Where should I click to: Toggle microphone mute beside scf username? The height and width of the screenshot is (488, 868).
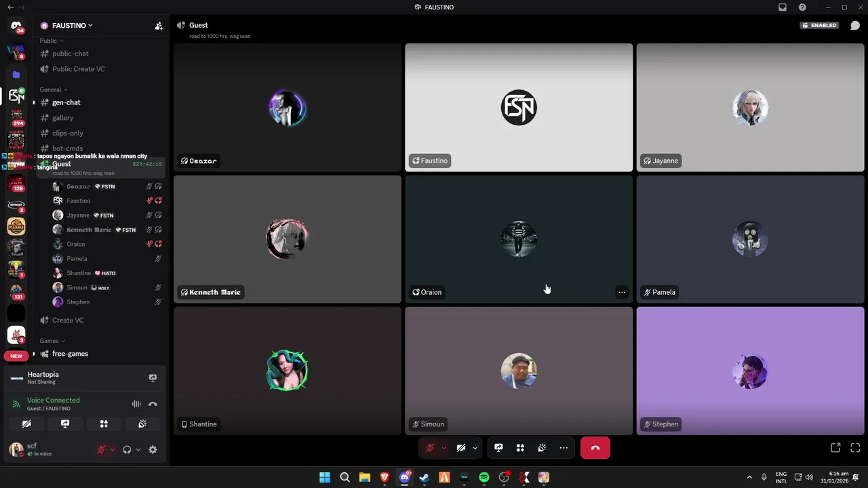click(102, 449)
